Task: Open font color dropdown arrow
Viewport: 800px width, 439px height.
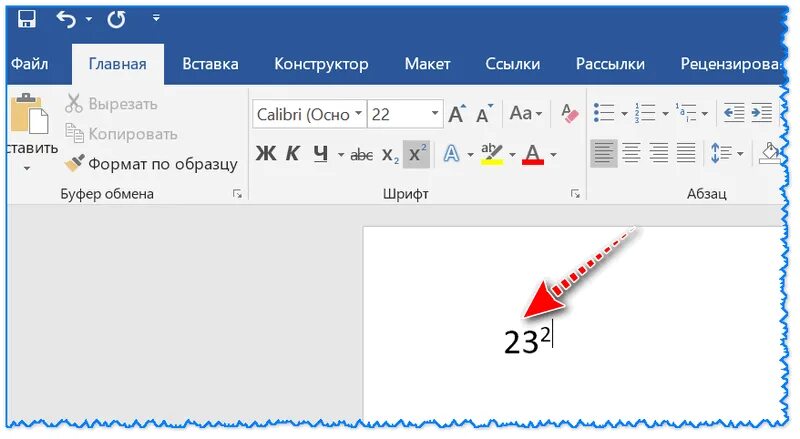Action: tap(554, 154)
